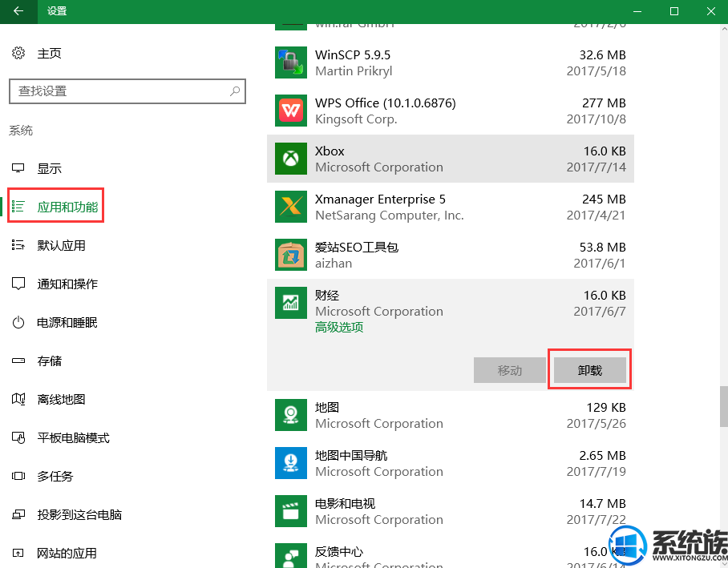This screenshot has height=568, width=728.
Task: Click the 应用和功能 list icon
Action: coord(18,207)
